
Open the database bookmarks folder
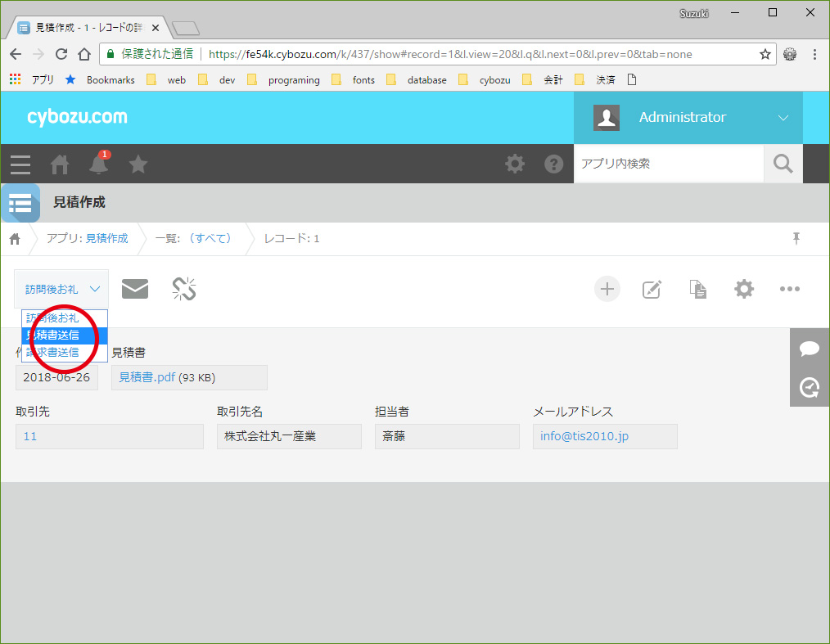click(x=417, y=80)
